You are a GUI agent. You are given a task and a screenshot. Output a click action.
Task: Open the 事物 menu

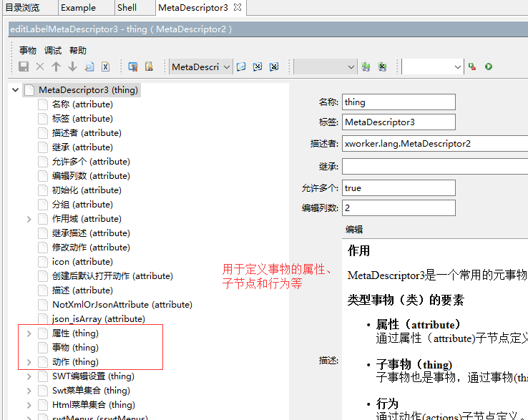pyautogui.click(x=28, y=51)
